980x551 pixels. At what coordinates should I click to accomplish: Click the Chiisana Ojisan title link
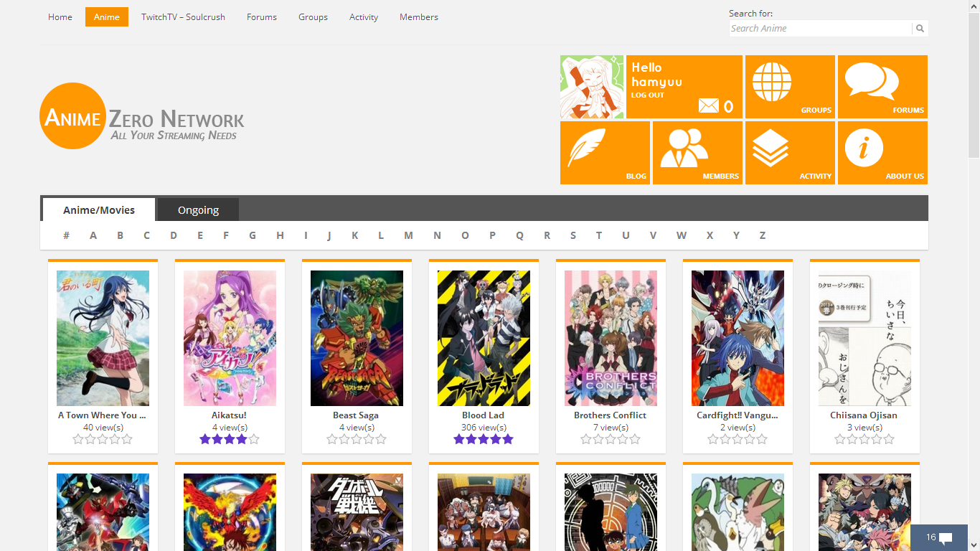click(x=864, y=415)
